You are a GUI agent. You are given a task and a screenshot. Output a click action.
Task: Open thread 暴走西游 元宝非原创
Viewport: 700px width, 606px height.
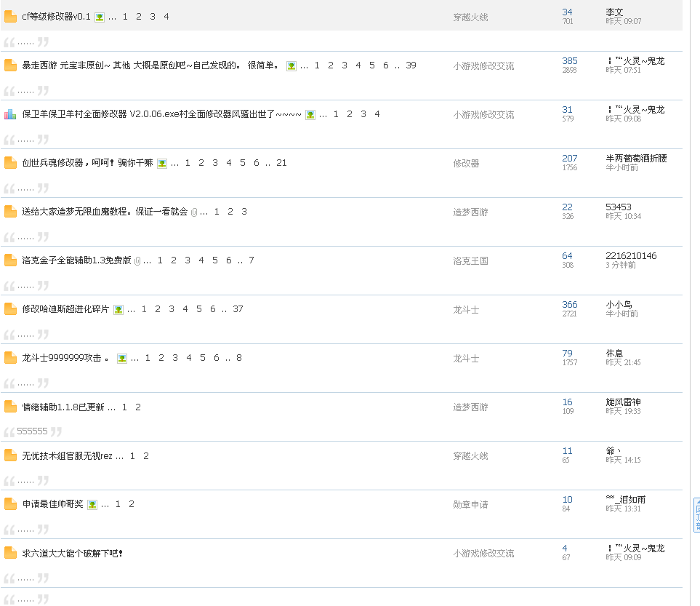(152, 65)
